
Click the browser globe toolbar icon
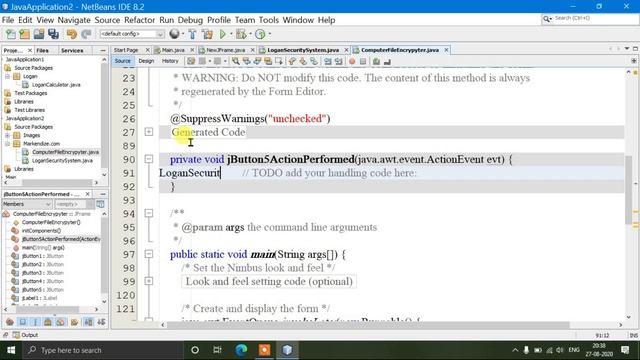[x=174, y=34]
